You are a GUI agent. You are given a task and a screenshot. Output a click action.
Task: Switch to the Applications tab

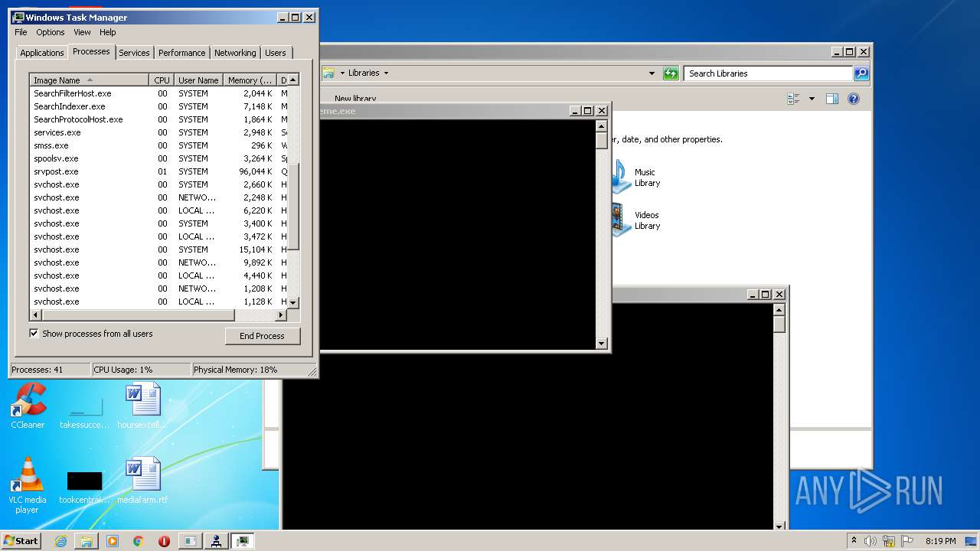41,53
